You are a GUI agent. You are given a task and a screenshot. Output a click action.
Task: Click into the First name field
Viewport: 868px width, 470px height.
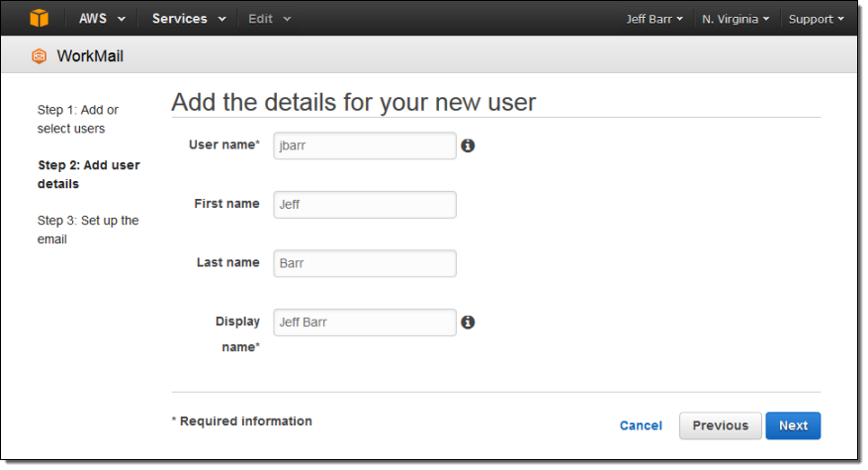pos(364,205)
